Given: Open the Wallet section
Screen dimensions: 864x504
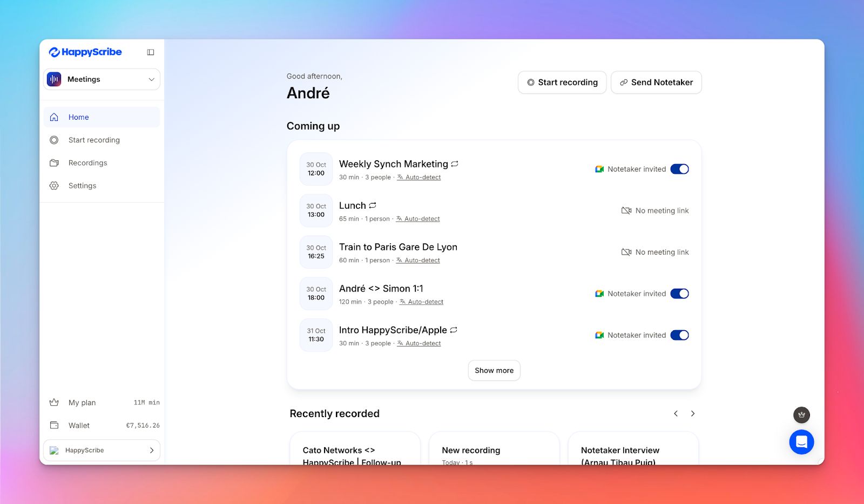Looking at the screenshot, I should coord(79,425).
